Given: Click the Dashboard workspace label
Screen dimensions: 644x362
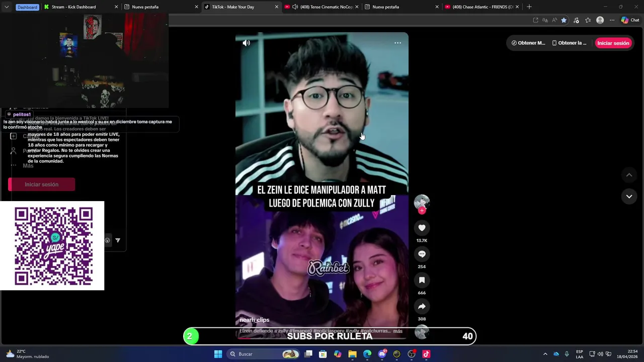Looking at the screenshot, I should 27,7.
